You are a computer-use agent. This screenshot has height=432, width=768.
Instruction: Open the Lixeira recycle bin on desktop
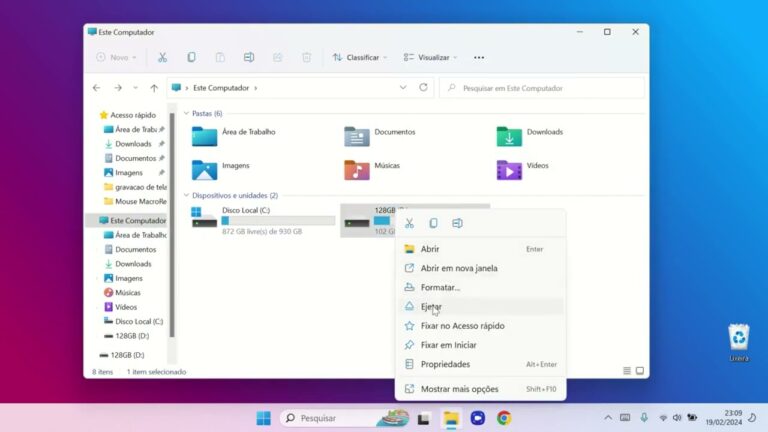pos(739,342)
